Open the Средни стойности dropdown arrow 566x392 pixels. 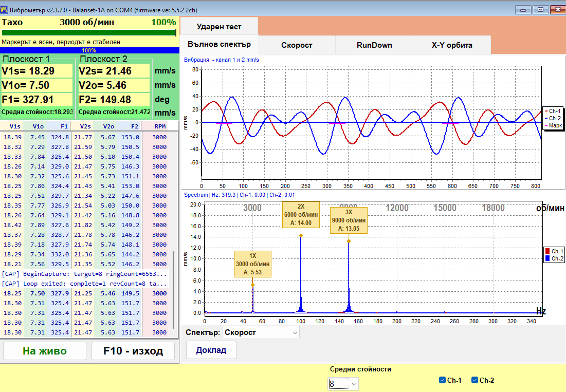354,384
